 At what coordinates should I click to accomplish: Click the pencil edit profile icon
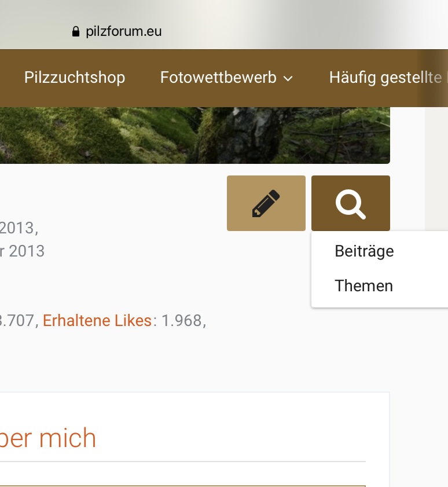266,203
